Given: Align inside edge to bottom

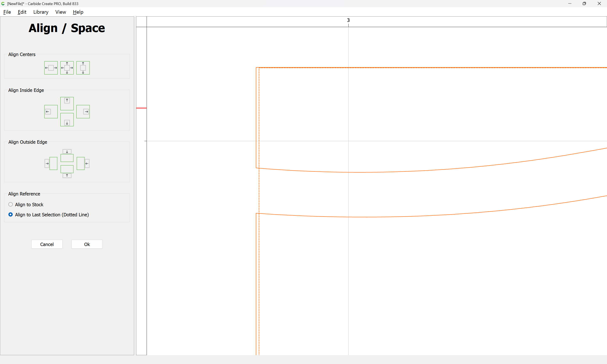Looking at the screenshot, I should tap(67, 120).
